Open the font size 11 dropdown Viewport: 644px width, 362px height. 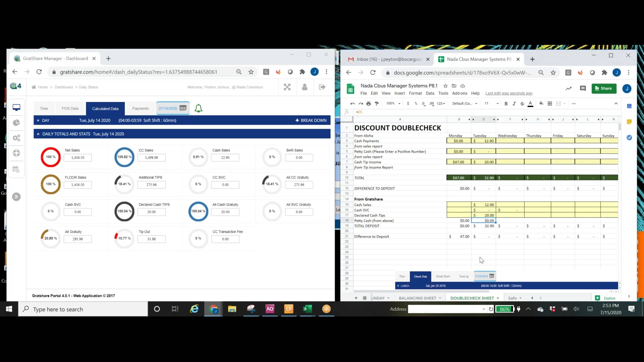[491, 104]
